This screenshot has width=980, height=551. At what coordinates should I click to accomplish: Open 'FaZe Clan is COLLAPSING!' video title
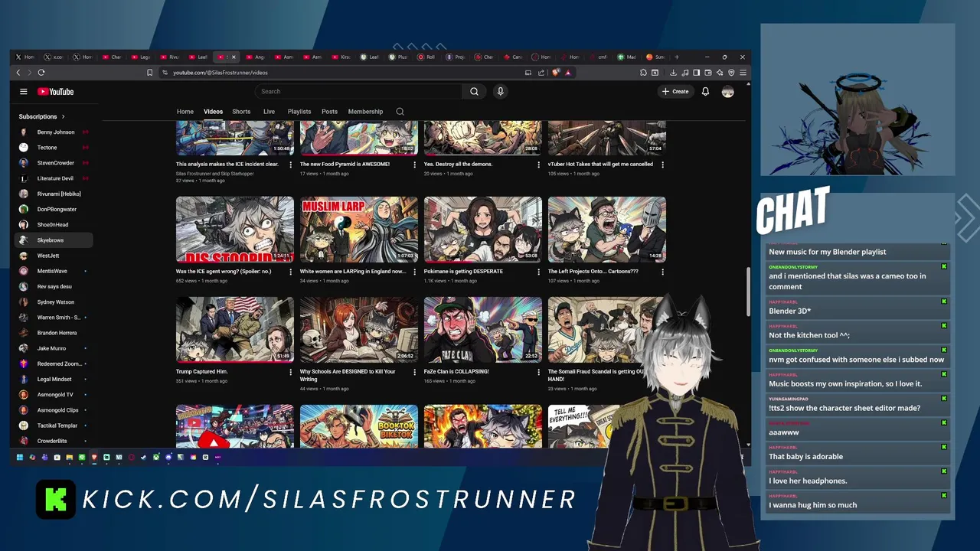[x=456, y=371]
